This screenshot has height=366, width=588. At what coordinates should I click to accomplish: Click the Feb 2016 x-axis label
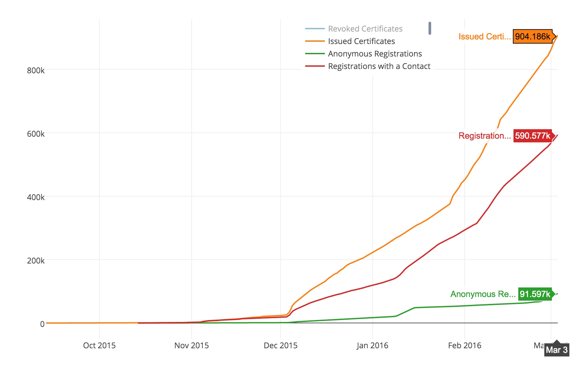click(x=465, y=346)
